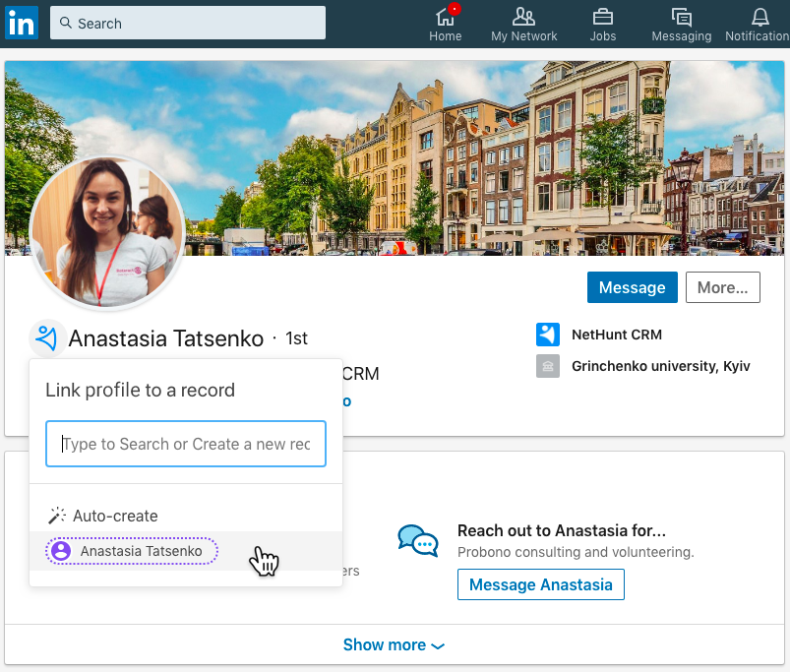
Task: Focus the record search input field
Action: click(185, 444)
